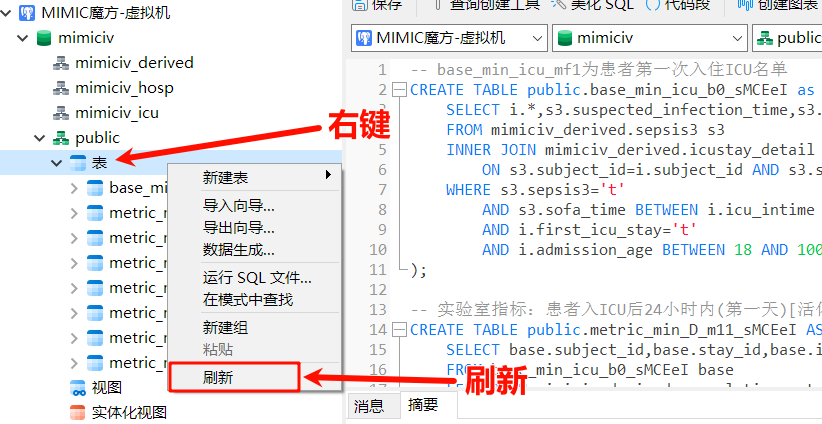This screenshot has height=424, width=822.
Task: Select 导入向导... in context menu
Action: (x=239, y=206)
